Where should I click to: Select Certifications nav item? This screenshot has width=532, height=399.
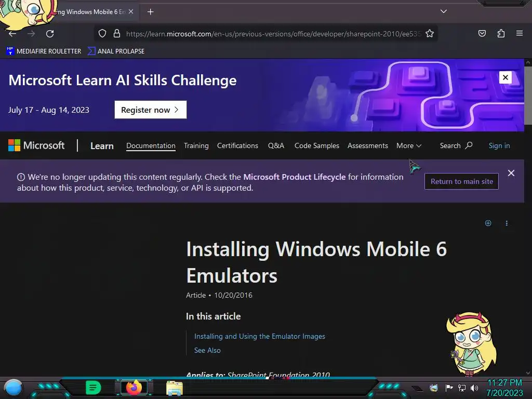[237, 145]
